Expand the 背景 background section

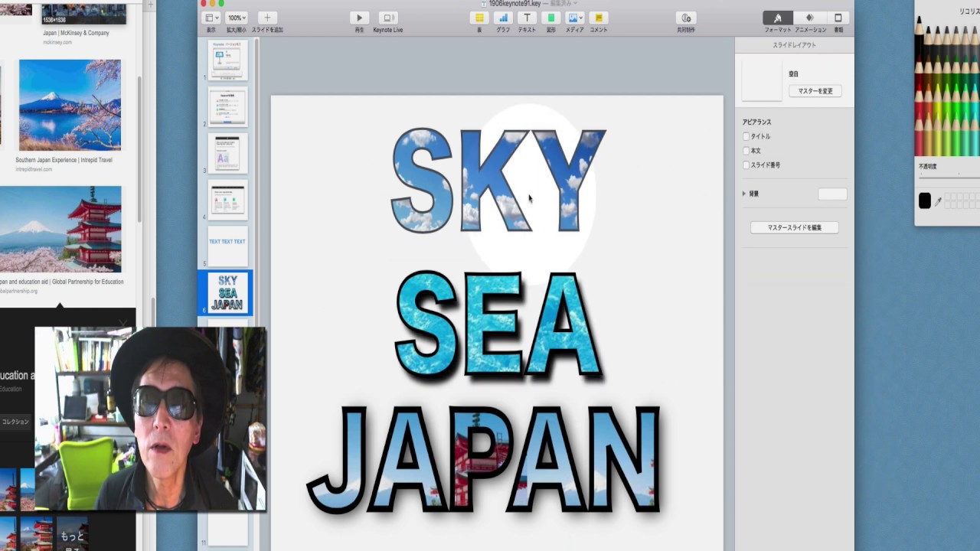coord(744,194)
